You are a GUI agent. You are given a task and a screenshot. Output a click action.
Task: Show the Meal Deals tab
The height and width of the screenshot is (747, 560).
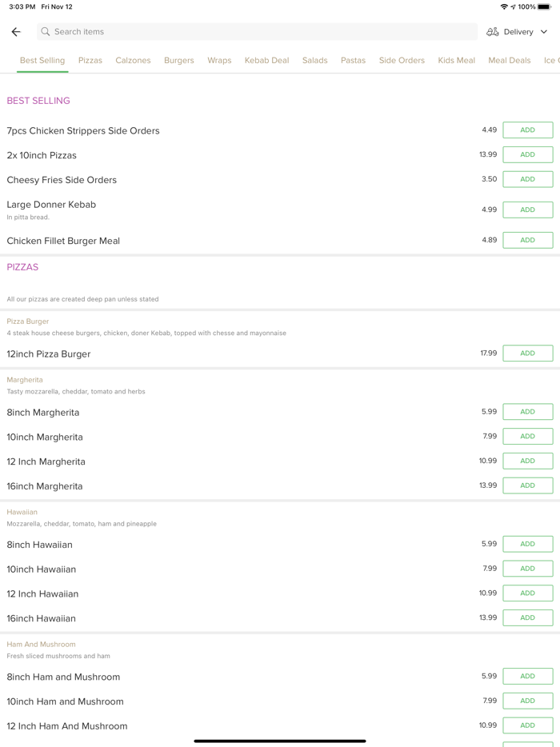pos(510,61)
